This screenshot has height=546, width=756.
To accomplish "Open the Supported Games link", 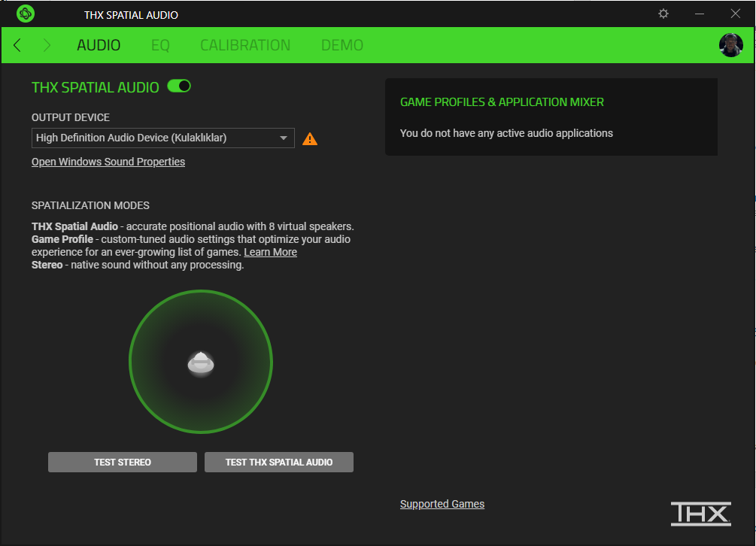I will tap(442, 504).
